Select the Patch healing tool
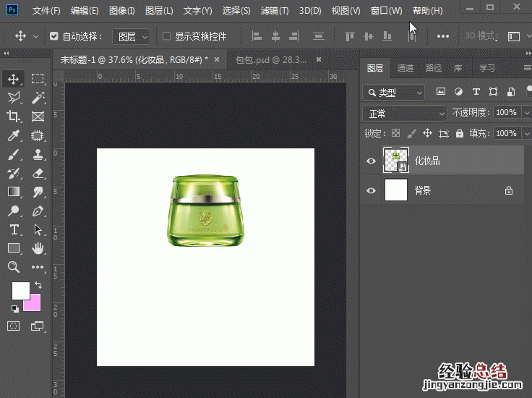The width and height of the screenshot is (532, 398). coord(38,135)
